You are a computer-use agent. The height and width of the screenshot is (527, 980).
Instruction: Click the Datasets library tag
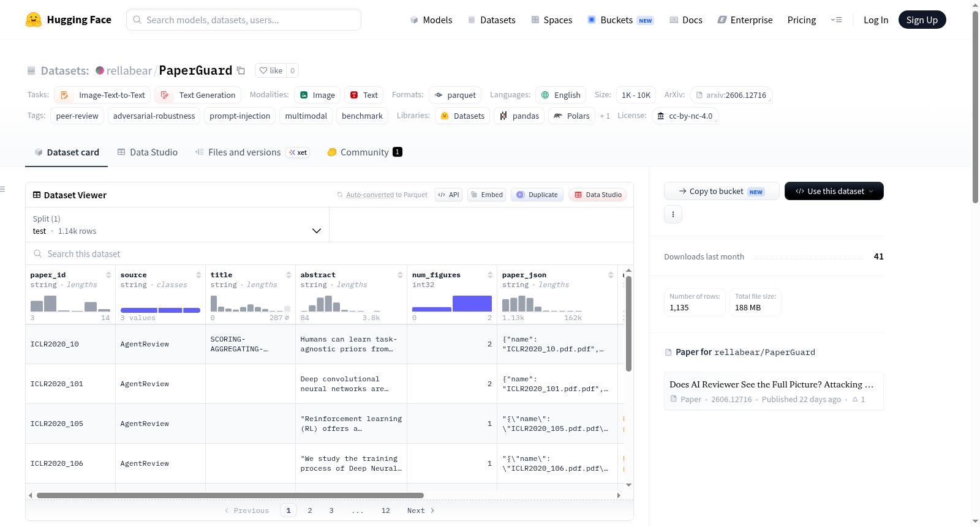(x=462, y=116)
